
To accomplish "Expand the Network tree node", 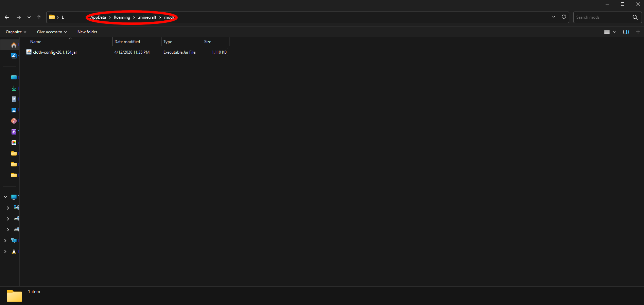I will coord(5,240).
